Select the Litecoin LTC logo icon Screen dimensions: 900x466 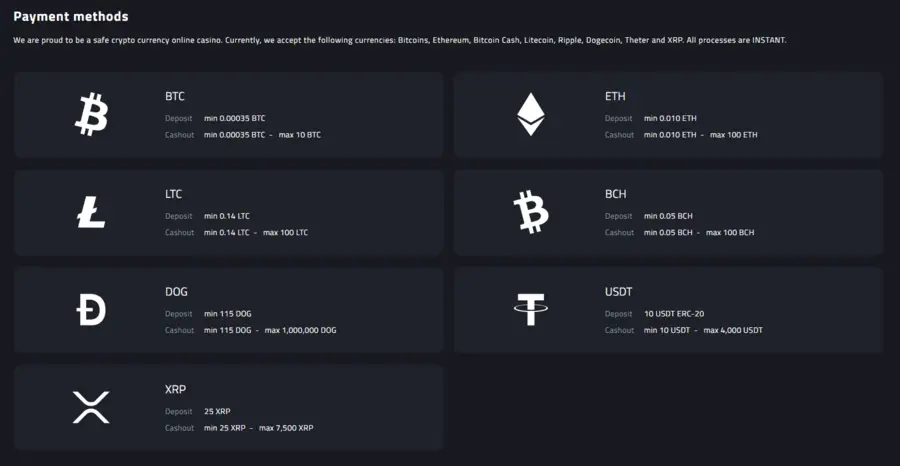[91, 212]
